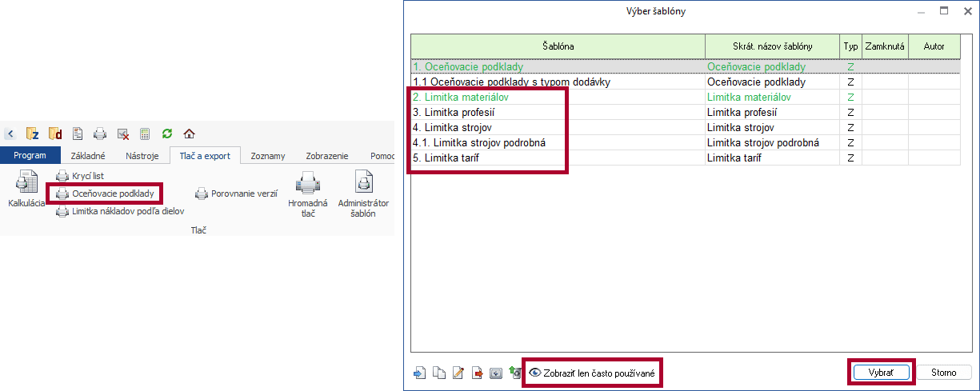Screen dimensions: 980x391
Task: Click the home icon in quick toolbar
Action: tap(189, 134)
